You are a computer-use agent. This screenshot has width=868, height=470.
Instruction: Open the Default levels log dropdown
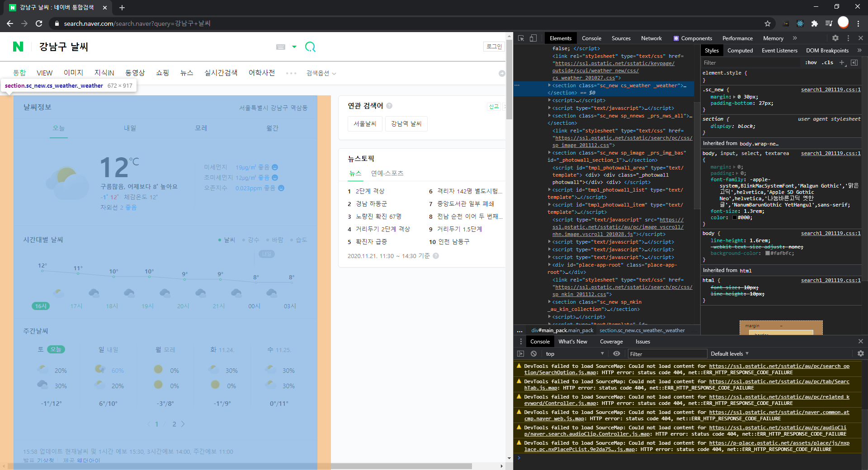pos(729,354)
